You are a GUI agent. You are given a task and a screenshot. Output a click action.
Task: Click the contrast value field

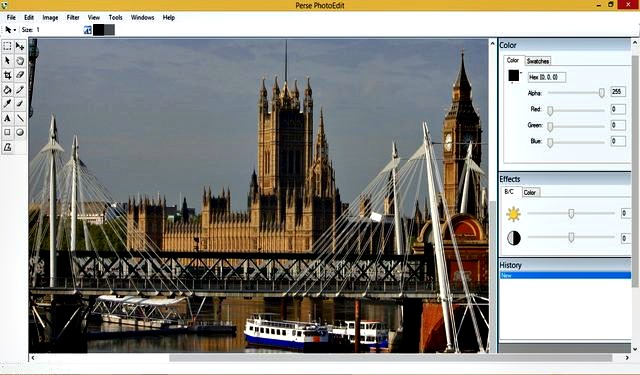click(x=626, y=238)
